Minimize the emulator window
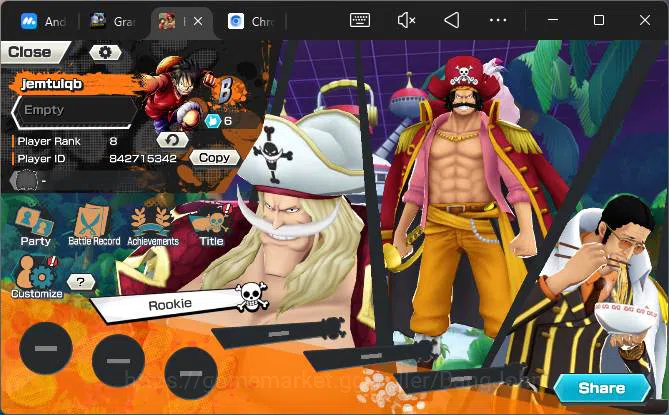The height and width of the screenshot is (415, 669). pyautogui.click(x=553, y=20)
